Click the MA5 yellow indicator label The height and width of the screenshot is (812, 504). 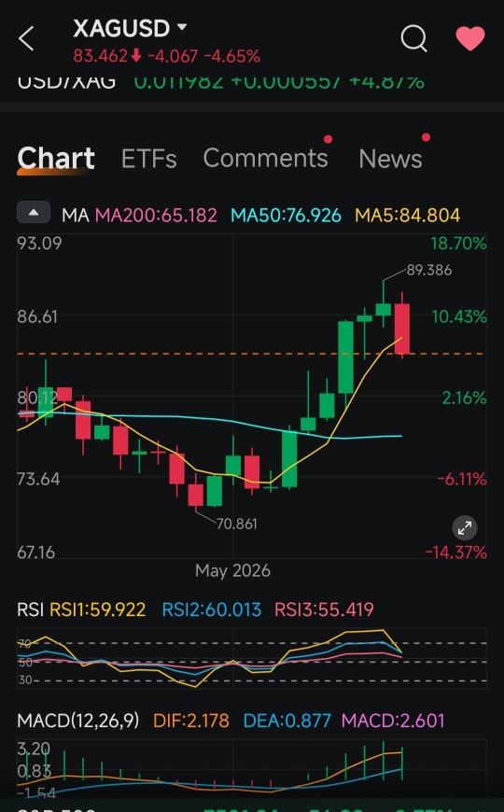pyautogui.click(x=408, y=215)
